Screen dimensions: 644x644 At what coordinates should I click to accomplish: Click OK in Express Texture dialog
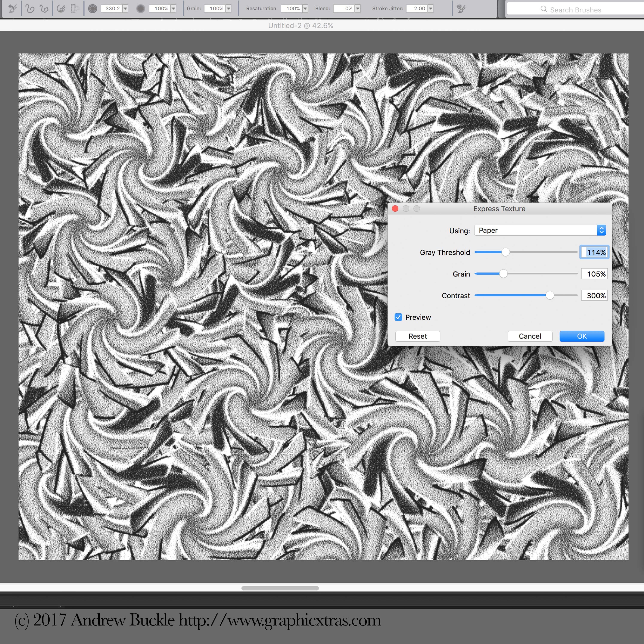pos(582,336)
